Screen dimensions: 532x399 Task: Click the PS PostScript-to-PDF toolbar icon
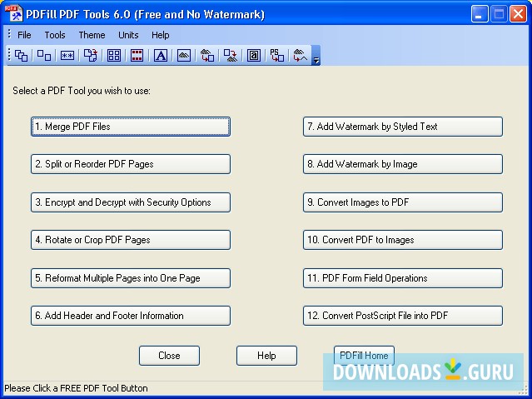[x=277, y=55]
